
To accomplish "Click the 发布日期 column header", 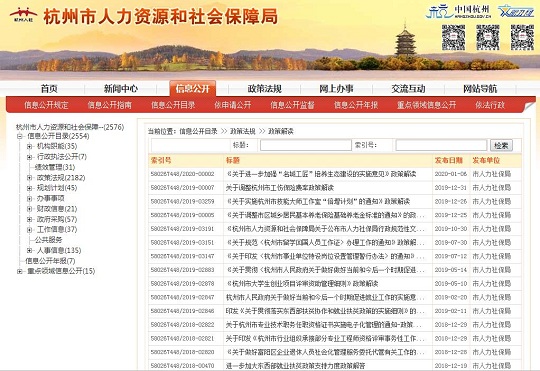I will [448, 160].
